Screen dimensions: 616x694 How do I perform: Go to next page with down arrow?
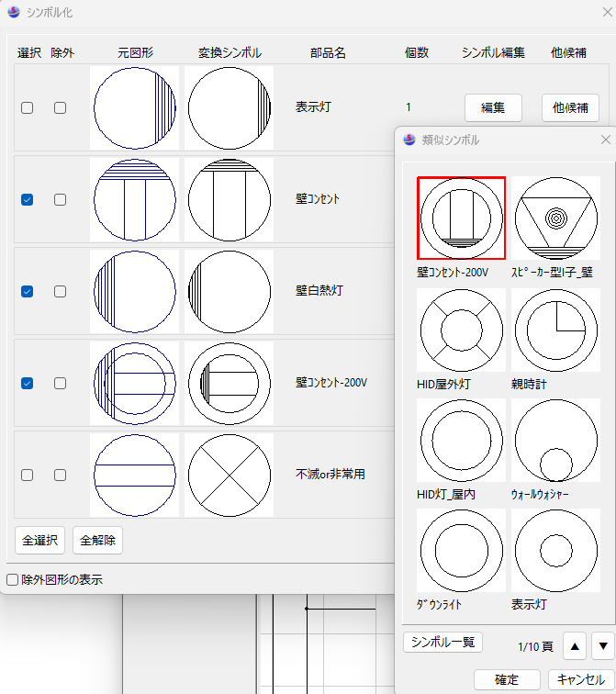coord(602,646)
